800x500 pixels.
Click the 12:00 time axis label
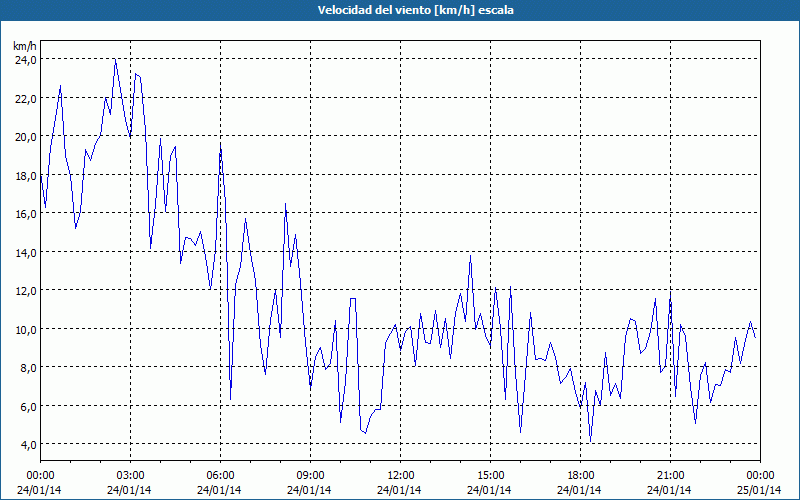[x=401, y=476]
